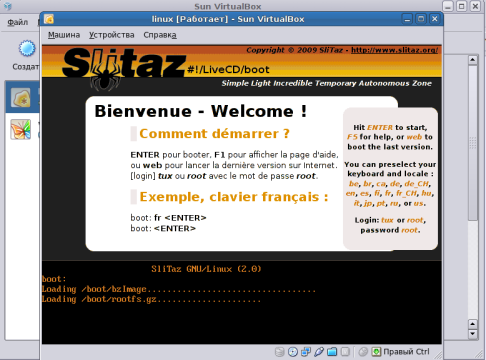Click the 'Login: tux or root' line in side panel
Screen dimensions: 486x360
tap(390, 220)
